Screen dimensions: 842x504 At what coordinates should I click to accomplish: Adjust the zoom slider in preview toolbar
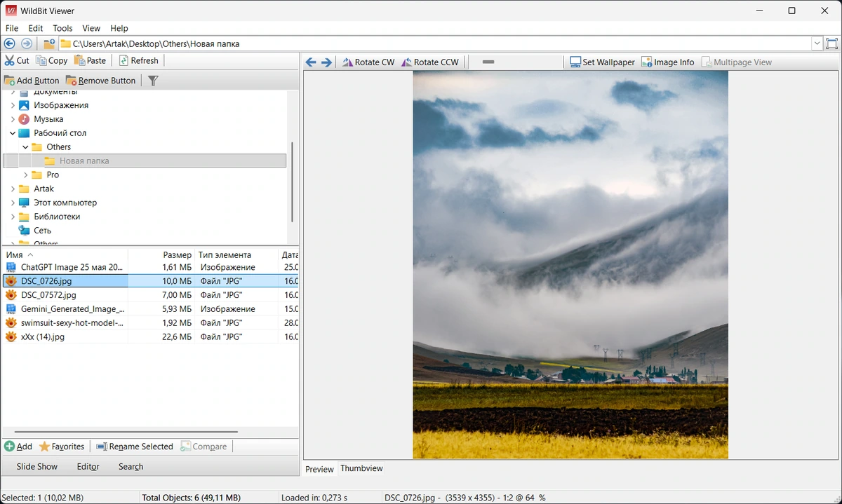coord(489,62)
